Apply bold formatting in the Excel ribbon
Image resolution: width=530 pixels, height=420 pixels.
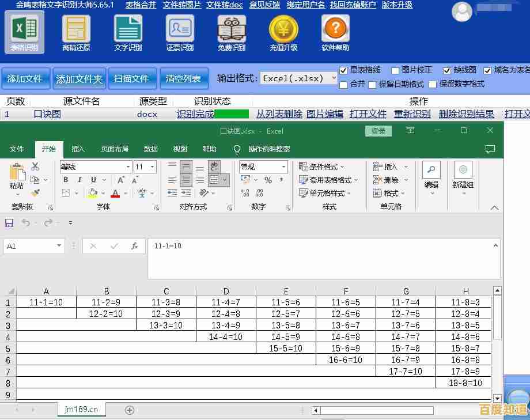[65, 180]
